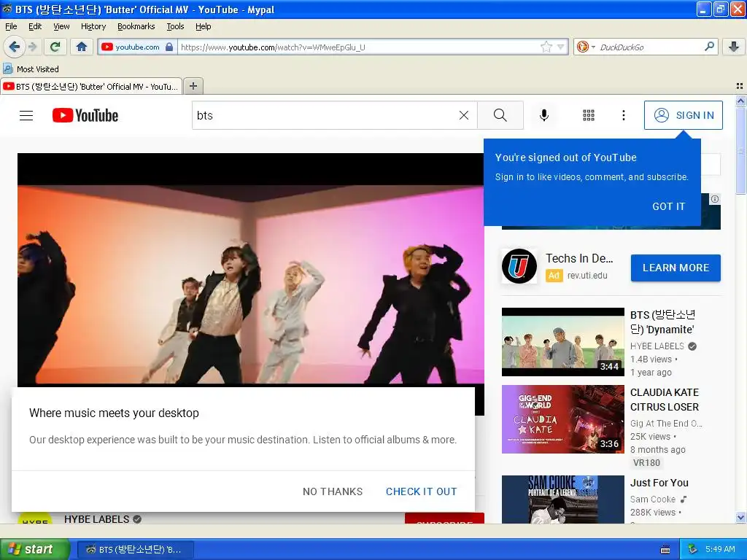
Task: Open the ad info icon
Action: tap(715, 199)
